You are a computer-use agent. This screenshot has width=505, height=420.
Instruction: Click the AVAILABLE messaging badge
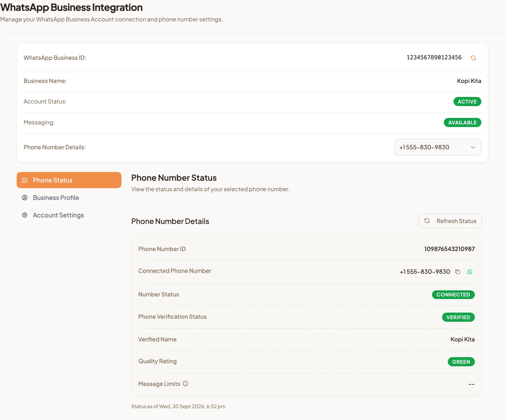(462, 122)
